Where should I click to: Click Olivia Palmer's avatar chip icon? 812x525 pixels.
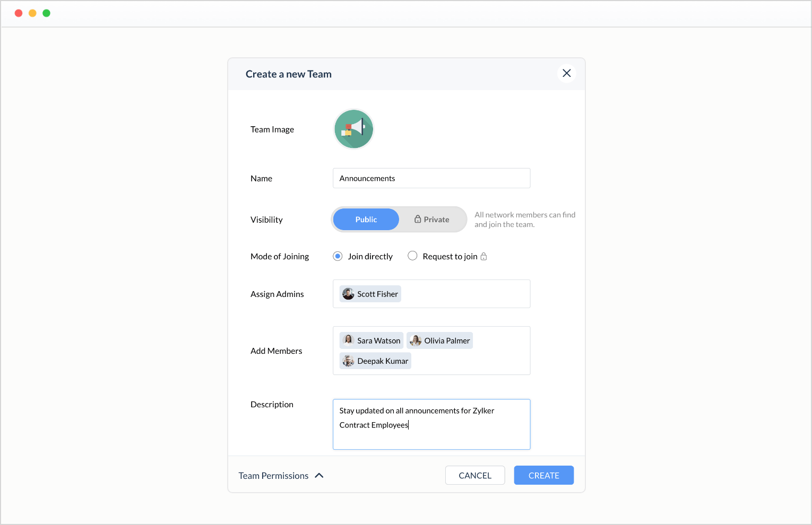(x=416, y=340)
